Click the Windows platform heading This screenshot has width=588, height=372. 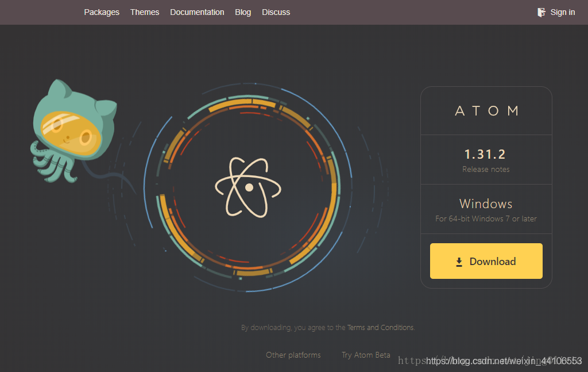click(486, 204)
